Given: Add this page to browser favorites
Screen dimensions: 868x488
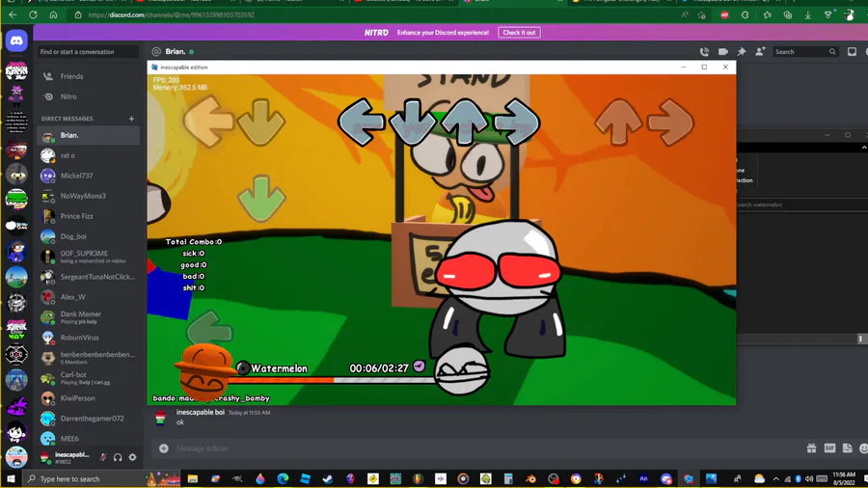Looking at the screenshot, I should point(701,14).
